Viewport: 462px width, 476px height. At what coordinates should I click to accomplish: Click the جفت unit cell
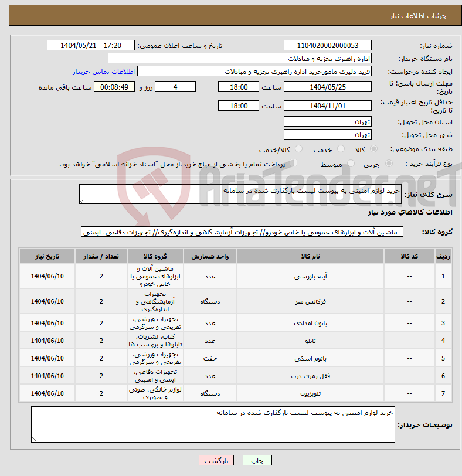click(210, 359)
